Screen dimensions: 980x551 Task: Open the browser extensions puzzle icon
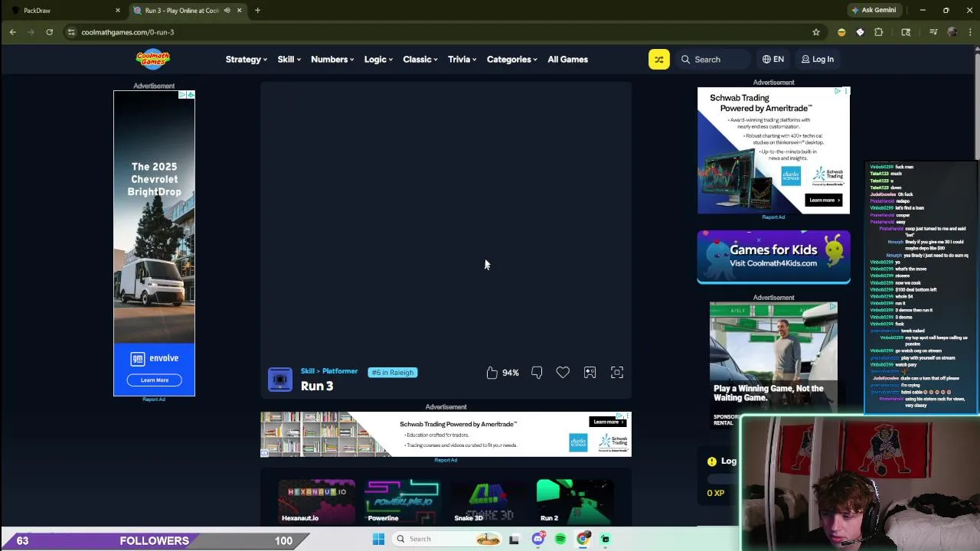[878, 32]
